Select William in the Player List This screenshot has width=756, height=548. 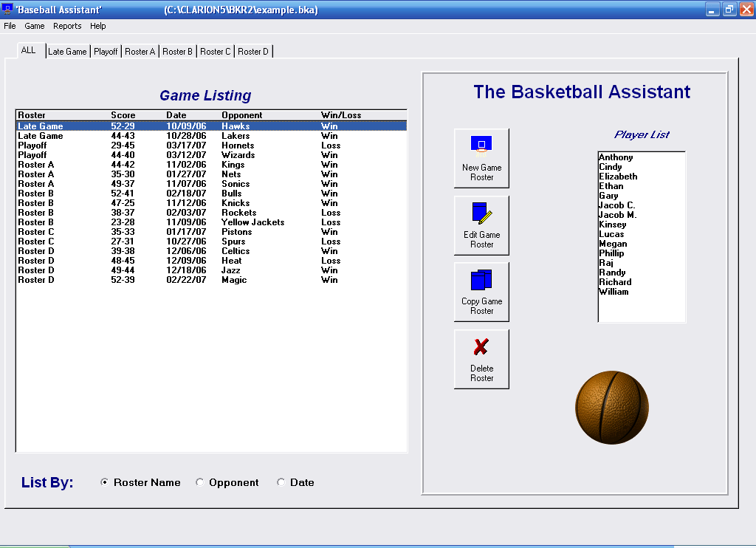click(614, 292)
